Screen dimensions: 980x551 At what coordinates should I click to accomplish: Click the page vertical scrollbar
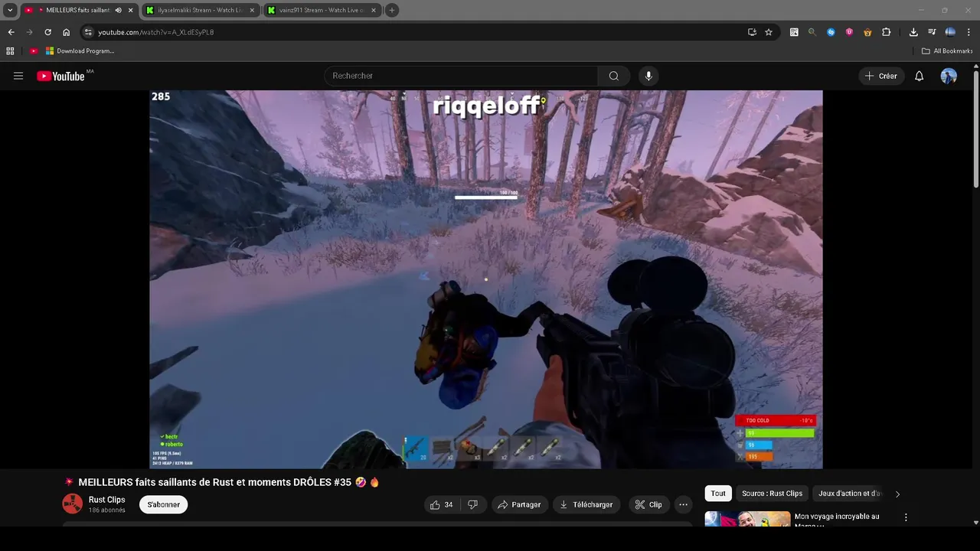point(975,130)
